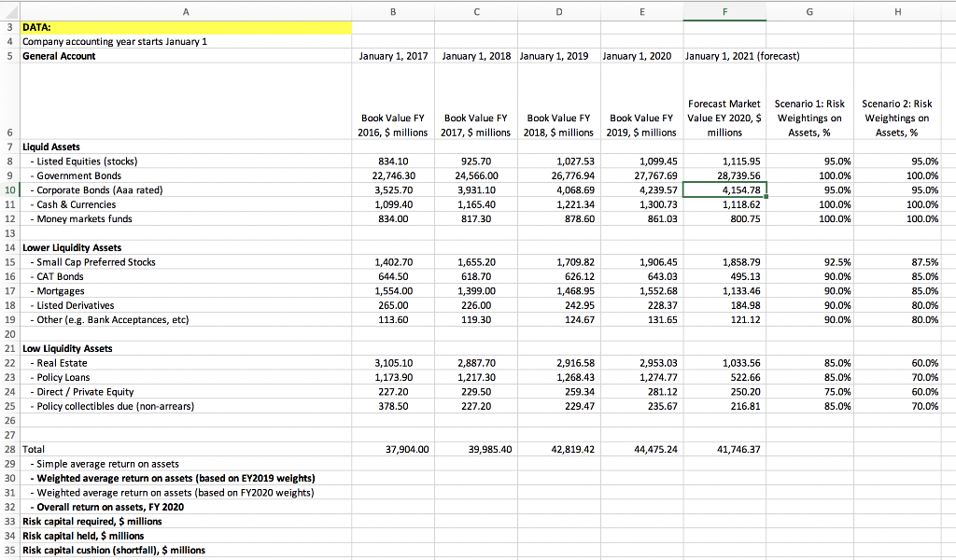The width and height of the screenshot is (956, 560).
Task: Select column G header
Action: pos(809,11)
